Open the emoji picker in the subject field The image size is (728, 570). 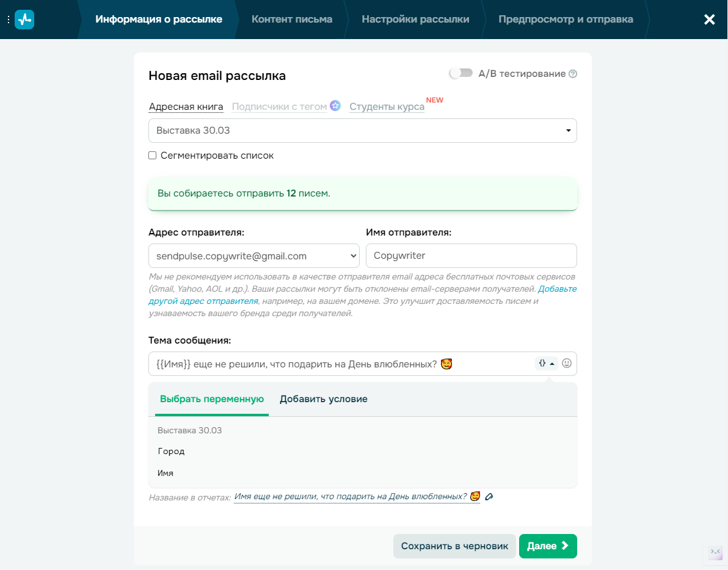(x=566, y=363)
